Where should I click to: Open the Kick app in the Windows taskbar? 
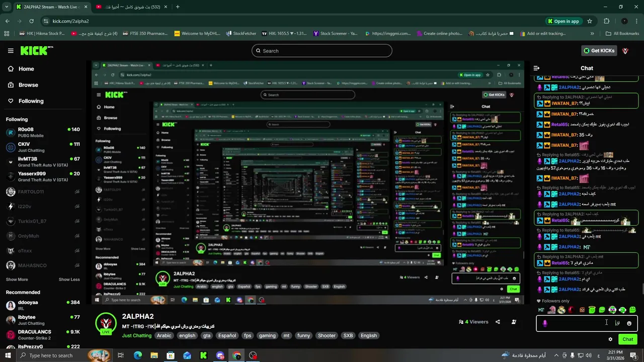pos(203,355)
